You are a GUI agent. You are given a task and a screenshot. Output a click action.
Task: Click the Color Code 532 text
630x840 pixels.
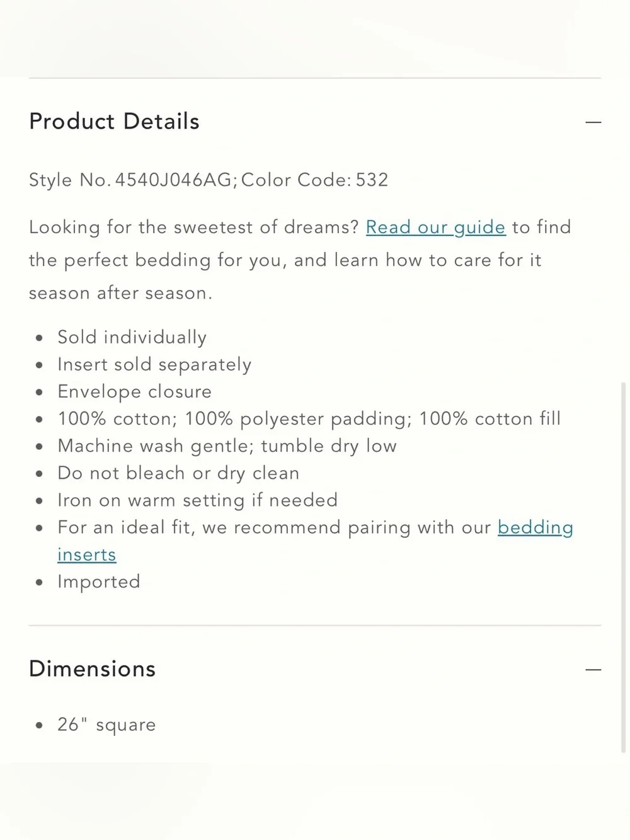pyautogui.click(x=314, y=180)
